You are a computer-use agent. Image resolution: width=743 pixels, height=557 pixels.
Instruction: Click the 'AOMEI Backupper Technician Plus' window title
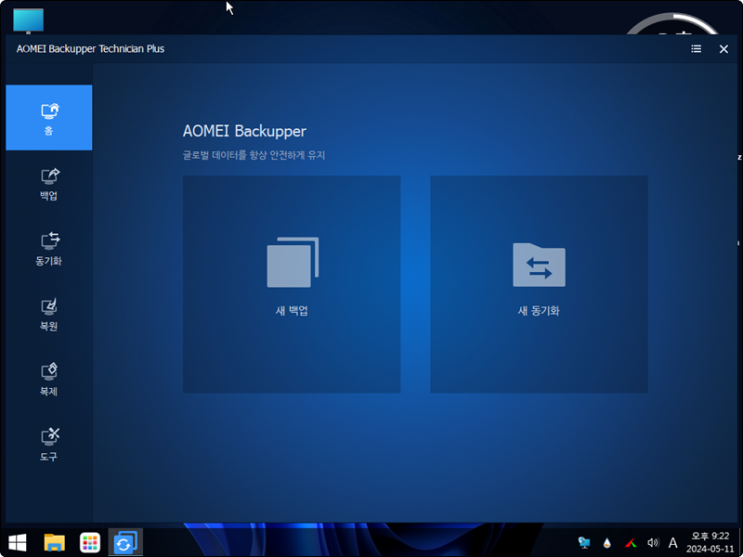point(91,49)
